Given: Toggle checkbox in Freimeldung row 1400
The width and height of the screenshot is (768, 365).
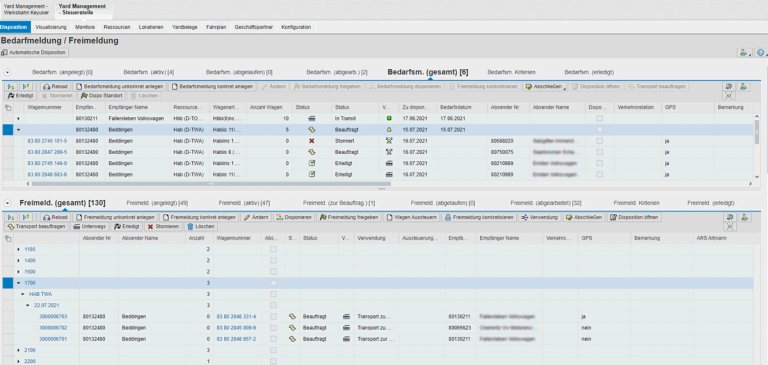Looking at the screenshot, I should 273,261.
